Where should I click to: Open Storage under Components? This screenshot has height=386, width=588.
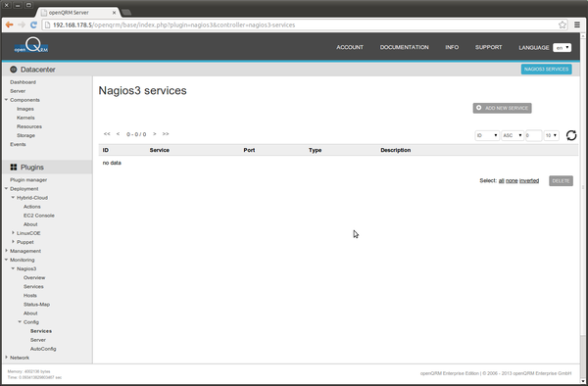click(x=25, y=135)
